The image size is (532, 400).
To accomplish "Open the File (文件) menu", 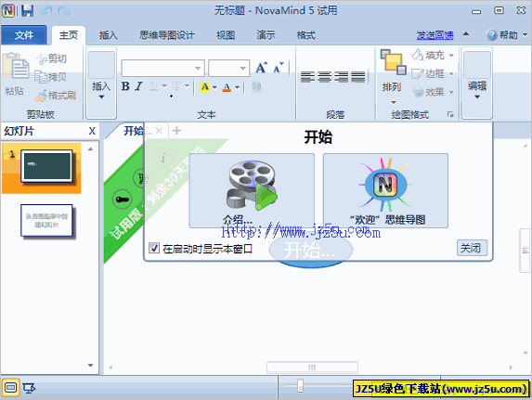I will pyautogui.click(x=24, y=35).
